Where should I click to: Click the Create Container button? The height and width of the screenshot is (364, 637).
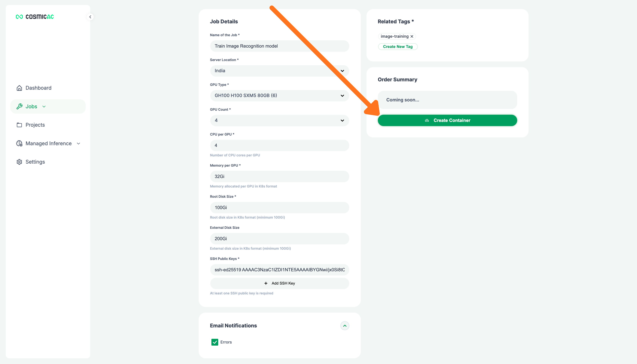click(x=447, y=121)
